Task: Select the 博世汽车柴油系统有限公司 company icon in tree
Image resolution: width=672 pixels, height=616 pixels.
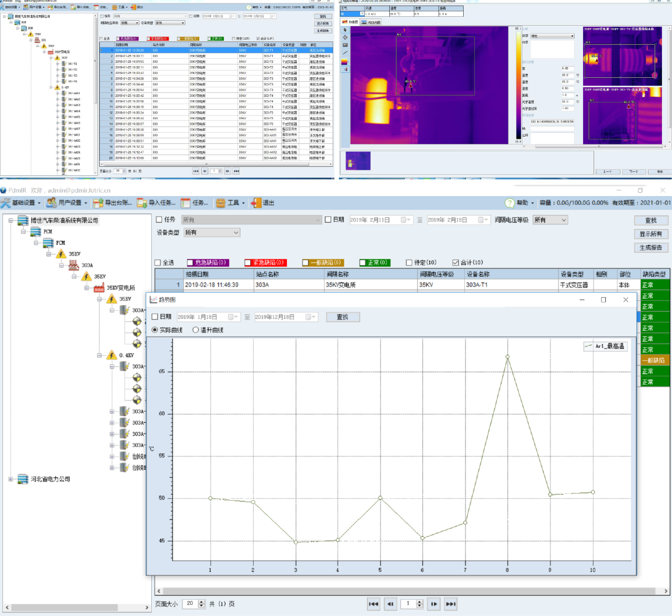Action: (x=23, y=220)
